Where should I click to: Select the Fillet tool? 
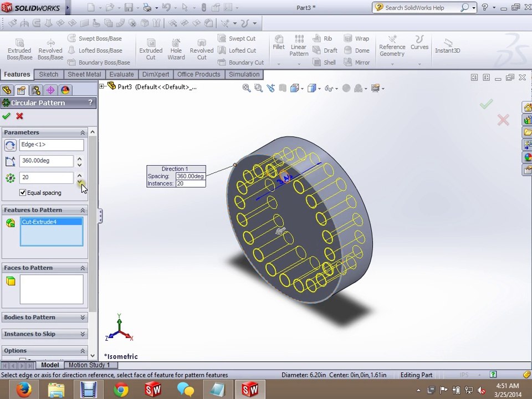click(x=279, y=43)
